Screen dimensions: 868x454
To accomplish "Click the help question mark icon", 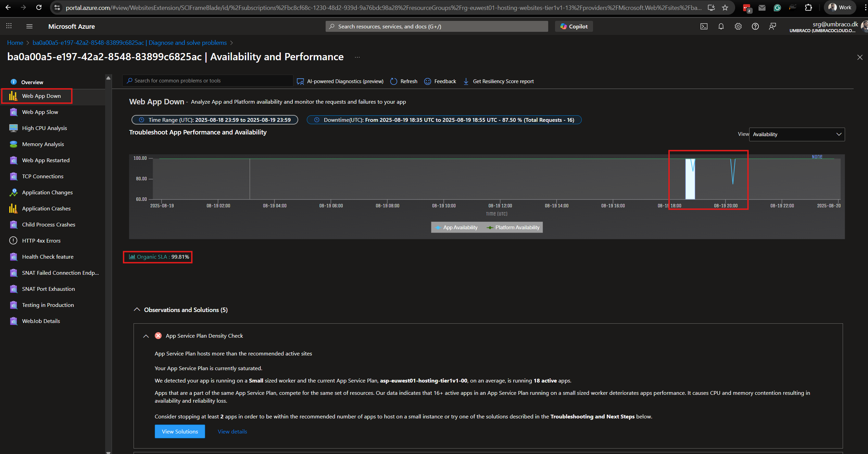I will (x=755, y=26).
